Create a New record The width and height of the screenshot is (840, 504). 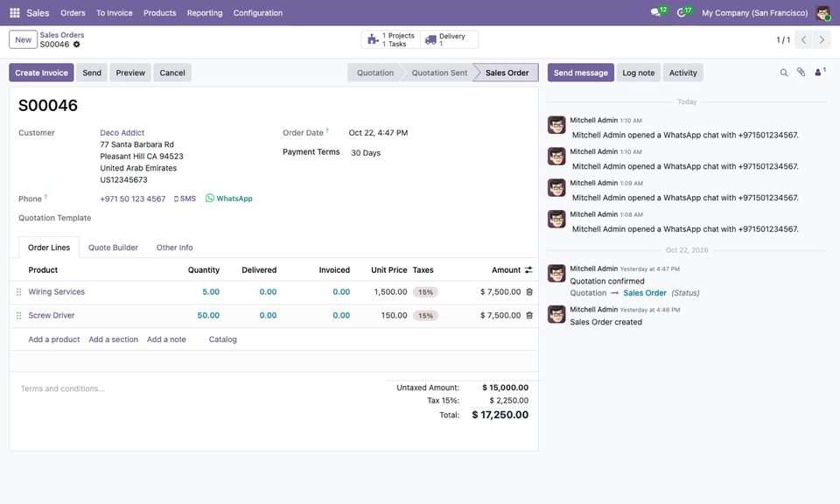point(23,39)
